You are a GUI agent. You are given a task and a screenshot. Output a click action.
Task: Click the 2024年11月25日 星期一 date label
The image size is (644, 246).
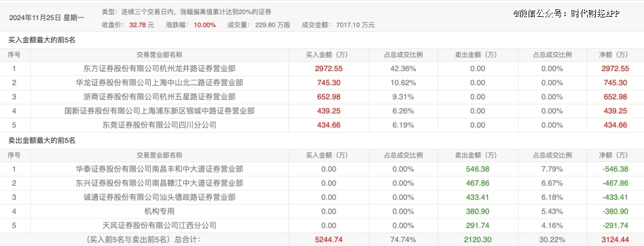click(46, 17)
